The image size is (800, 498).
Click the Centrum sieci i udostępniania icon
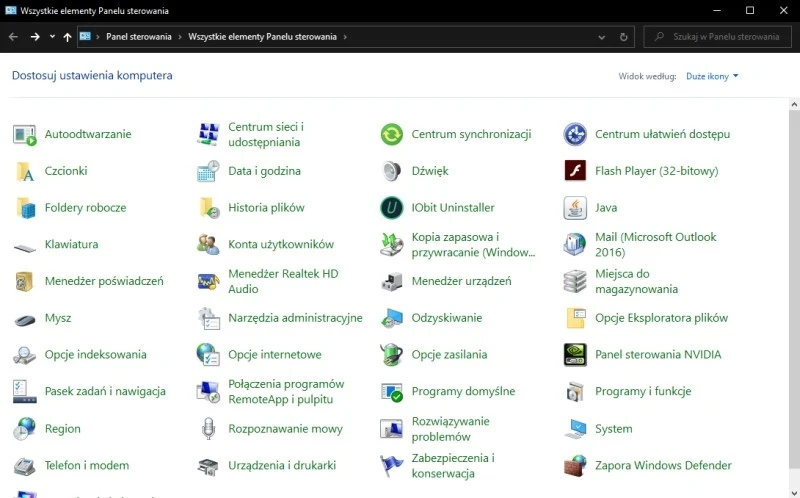point(208,135)
